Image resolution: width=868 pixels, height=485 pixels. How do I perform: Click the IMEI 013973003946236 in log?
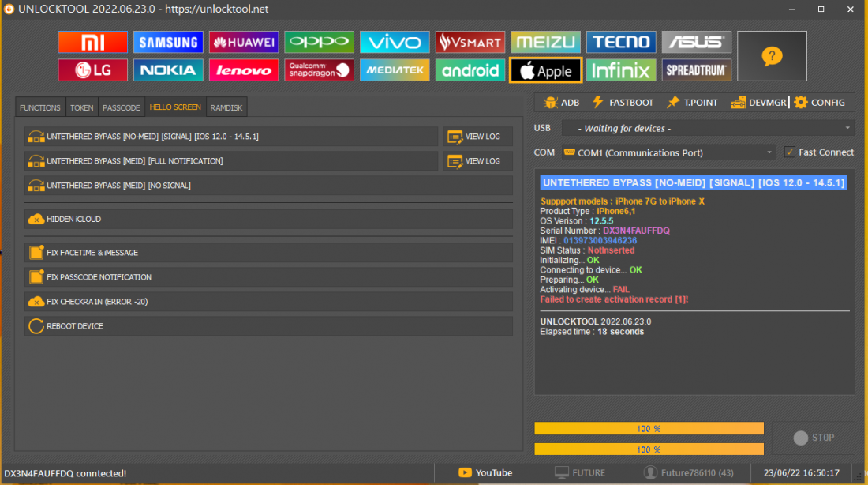(600, 241)
